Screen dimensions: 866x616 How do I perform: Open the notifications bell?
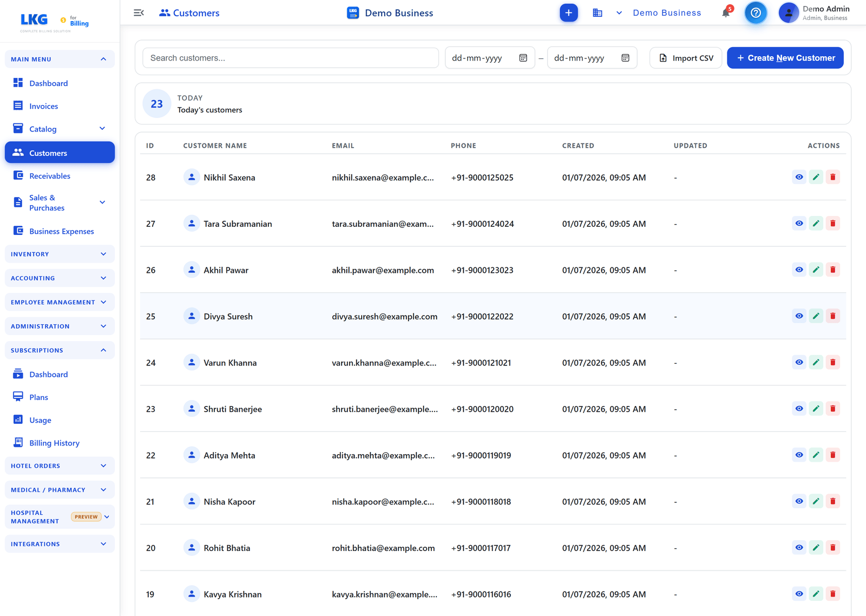[726, 12]
